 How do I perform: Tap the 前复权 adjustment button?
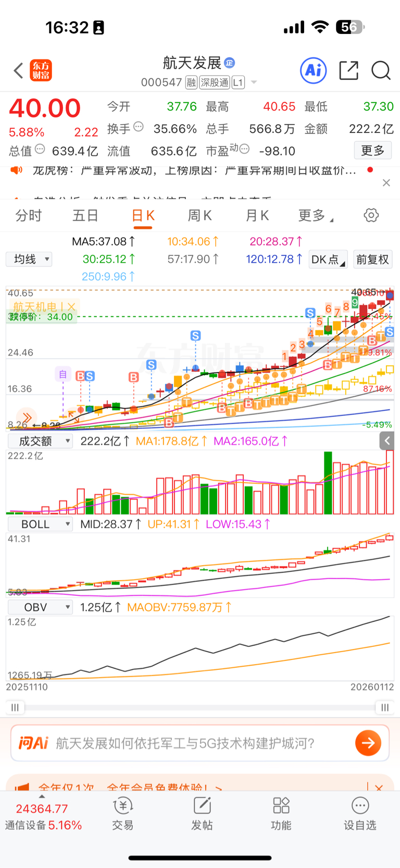coord(372,260)
